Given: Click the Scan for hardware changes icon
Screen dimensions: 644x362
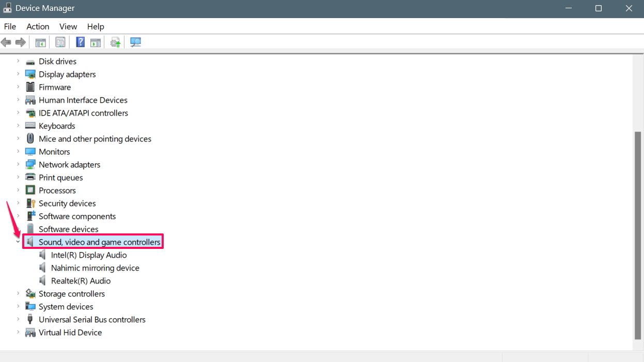Looking at the screenshot, I should pos(136,42).
